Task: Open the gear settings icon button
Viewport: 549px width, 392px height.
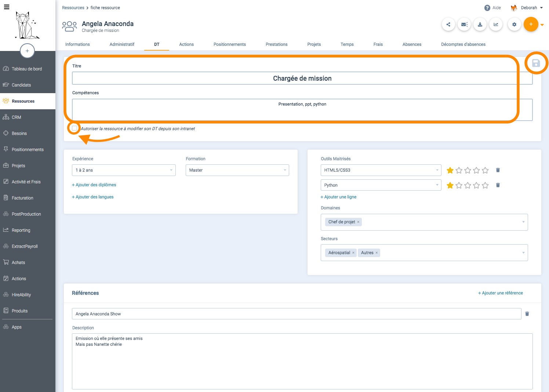Action: coord(514,25)
